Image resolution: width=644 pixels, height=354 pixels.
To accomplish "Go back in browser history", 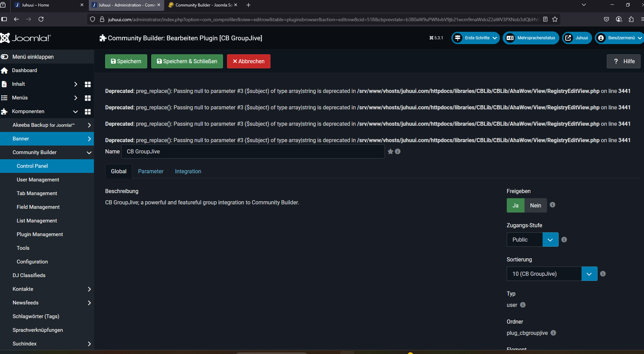I will click(x=16, y=19).
